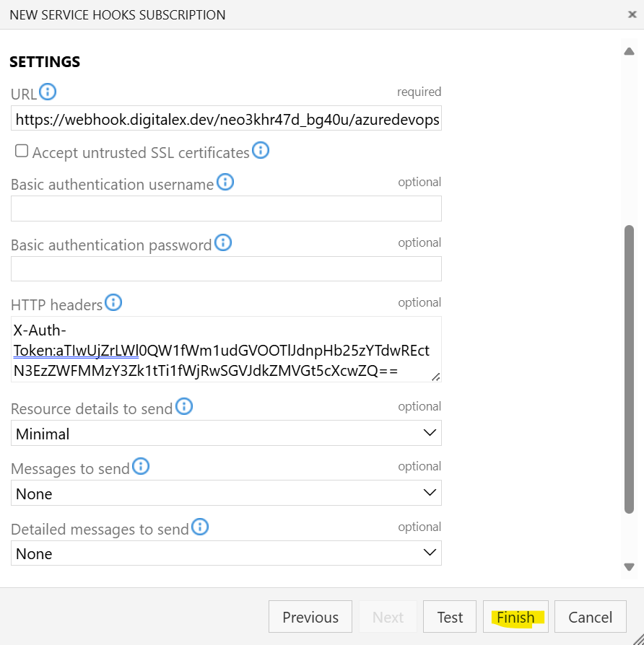Click the Basic authentication password field

point(226,268)
